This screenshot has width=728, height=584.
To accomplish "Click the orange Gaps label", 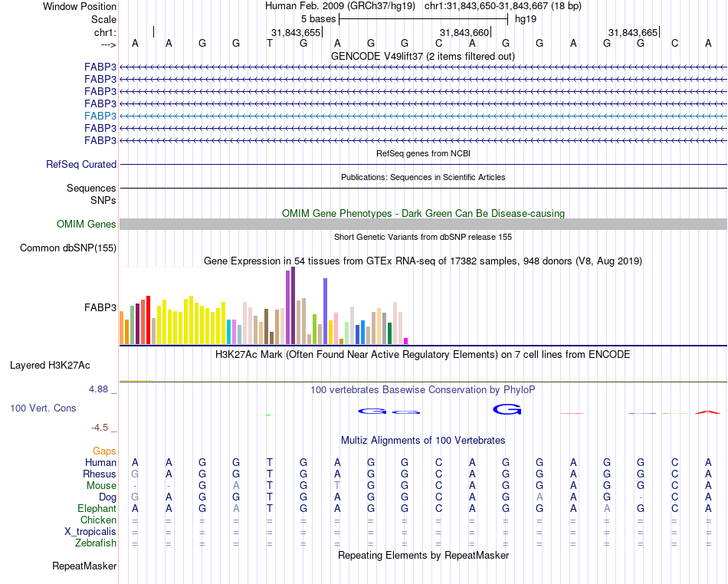I will (x=104, y=451).
